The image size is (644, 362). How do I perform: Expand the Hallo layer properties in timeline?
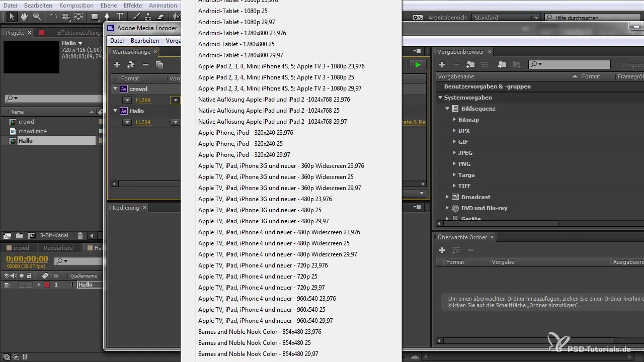tap(39, 285)
